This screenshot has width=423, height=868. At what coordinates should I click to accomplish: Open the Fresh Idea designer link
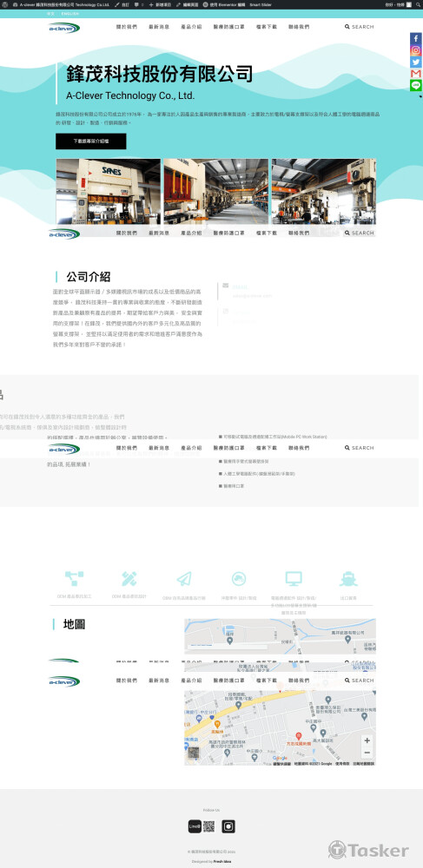(x=224, y=861)
